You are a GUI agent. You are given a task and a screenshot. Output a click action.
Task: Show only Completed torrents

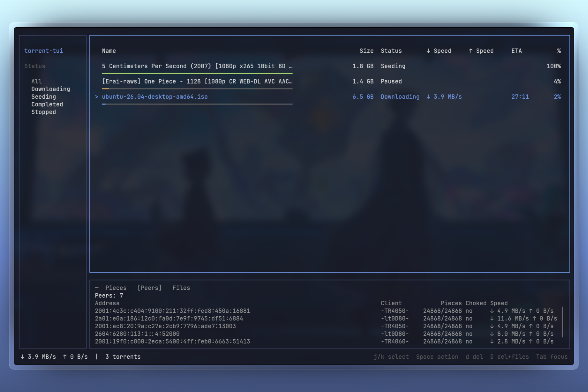coord(47,104)
